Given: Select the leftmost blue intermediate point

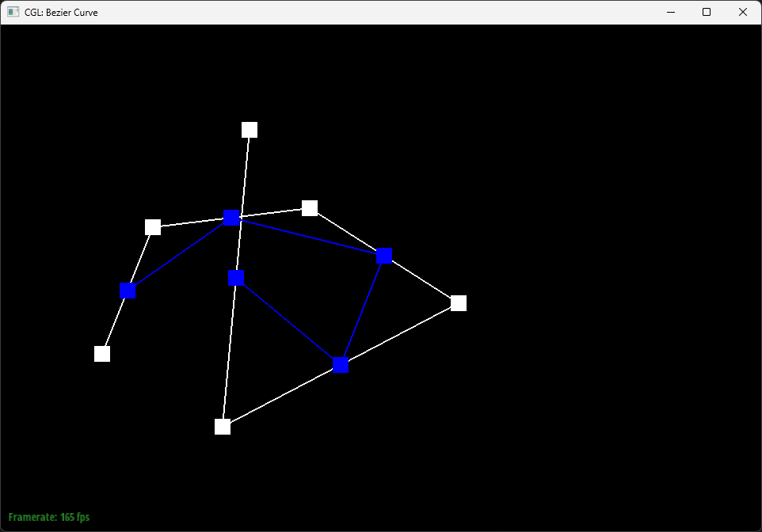Looking at the screenshot, I should coord(128,291).
